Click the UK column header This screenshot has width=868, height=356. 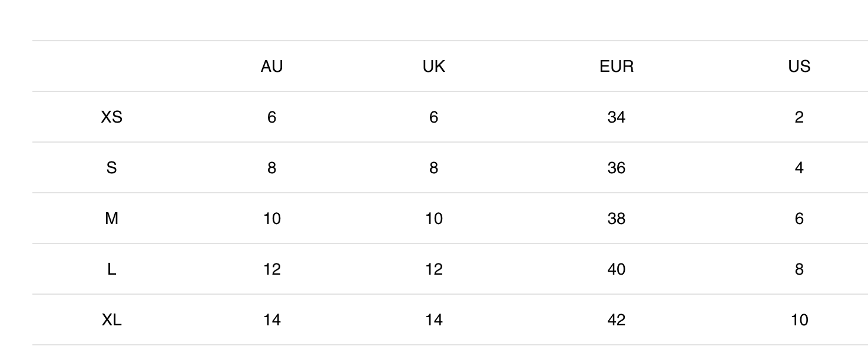434,67
